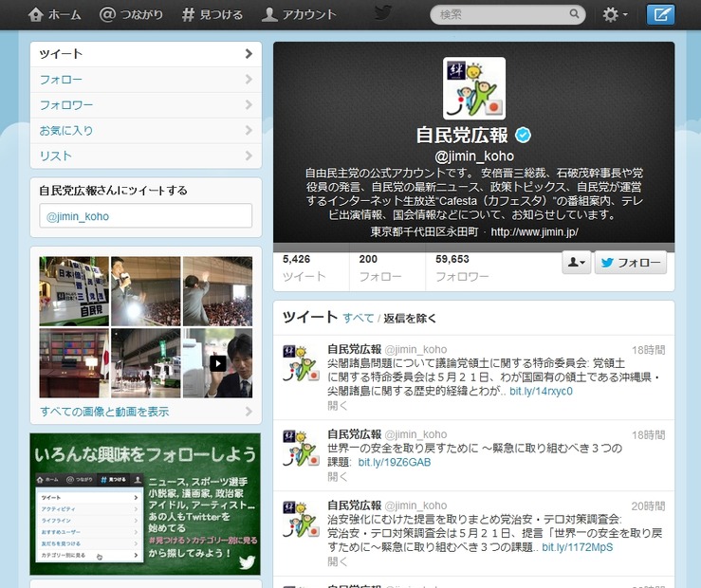Expand 開く on the 治安強化 tweet
This screenshot has height=588, width=701.
[x=337, y=561]
